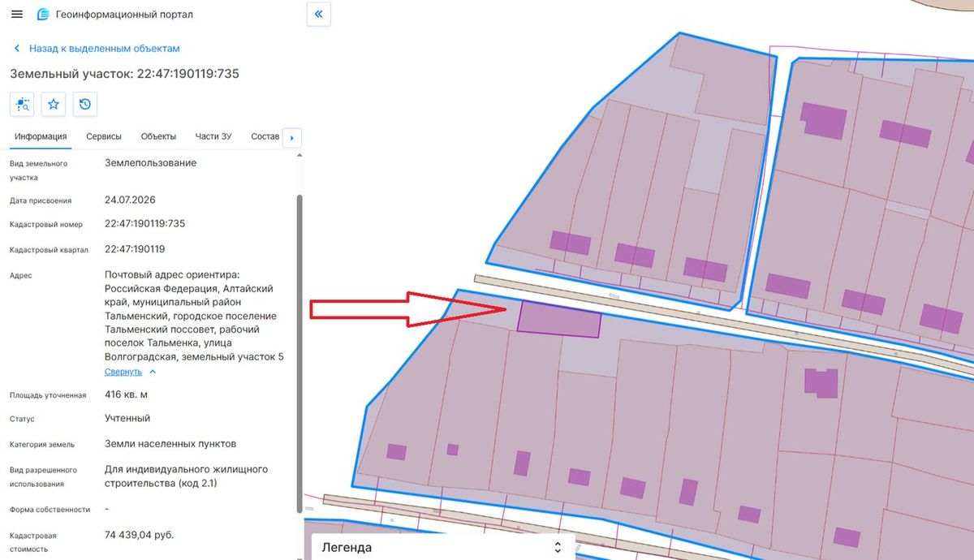Click the cadastral cost 74 439,04 руб.
The image size is (974, 560).
140,535
